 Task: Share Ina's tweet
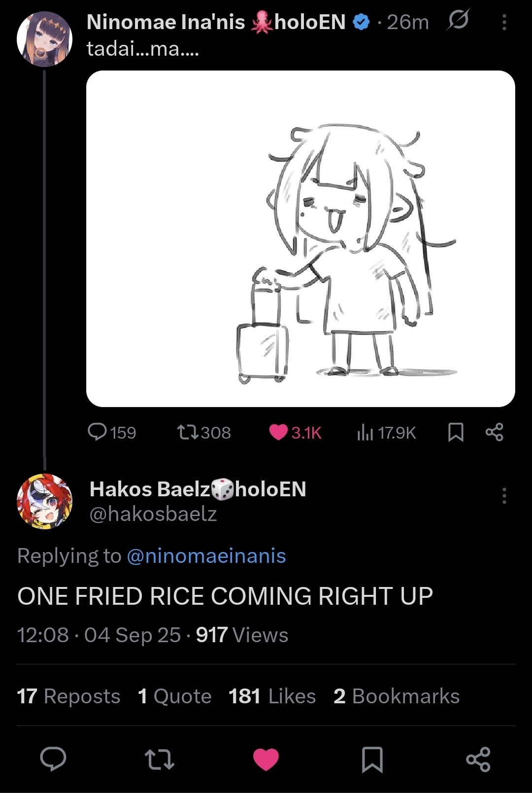point(494,432)
